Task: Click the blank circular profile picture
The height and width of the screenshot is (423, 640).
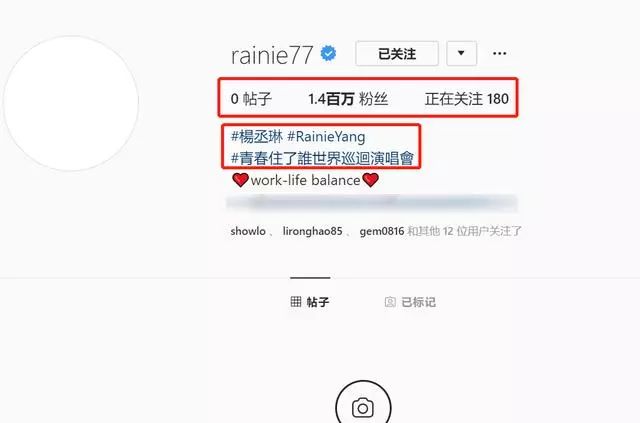Action: [71, 103]
